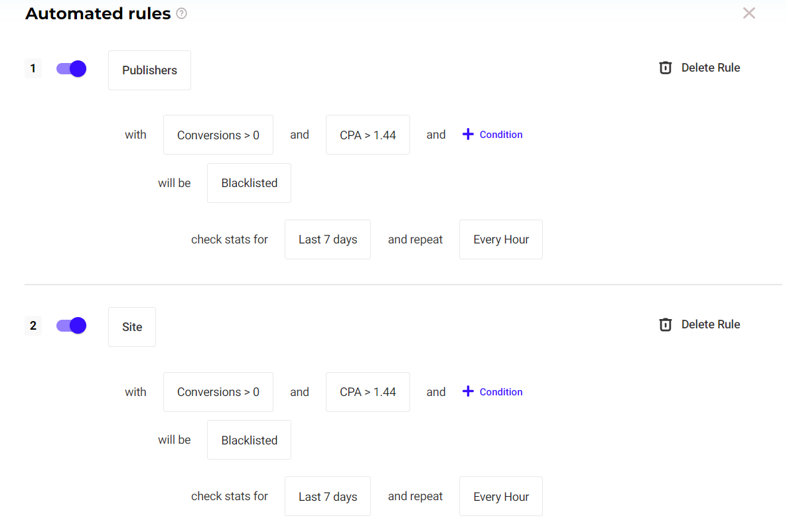Delete Rule 2 for Site
This screenshot has height=532, width=787.
click(699, 325)
